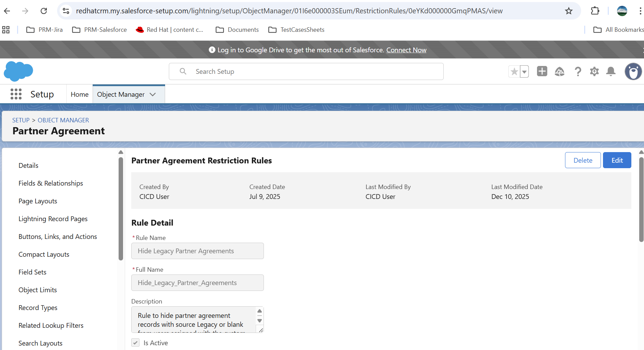644x350 pixels.
Task: Click the sidebar scroll-up arrow
Action: click(121, 152)
